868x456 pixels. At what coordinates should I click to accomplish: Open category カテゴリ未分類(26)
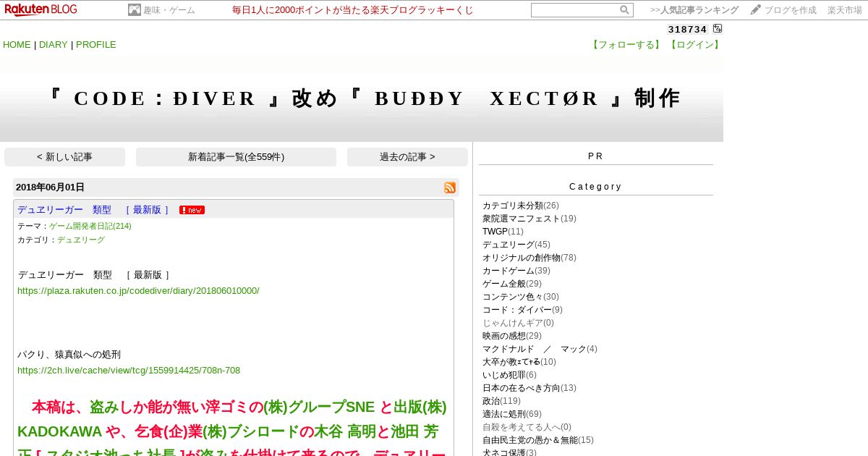(x=521, y=206)
